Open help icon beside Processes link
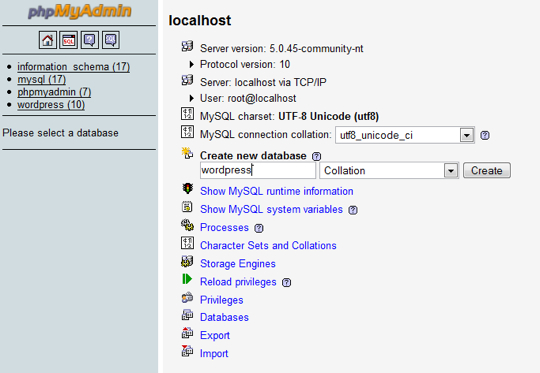 [259, 228]
